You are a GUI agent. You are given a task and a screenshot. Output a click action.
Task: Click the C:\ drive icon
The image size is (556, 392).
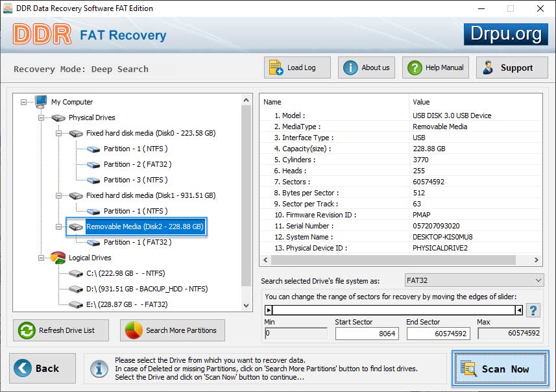pyautogui.click(x=76, y=273)
